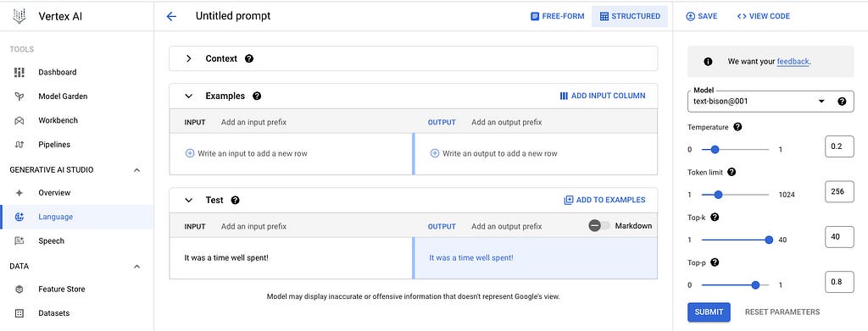Image resolution: width=868 pixels, height=331 pixels.
Task: Click the Model Garden sprout icon
Action: point(19,97)
